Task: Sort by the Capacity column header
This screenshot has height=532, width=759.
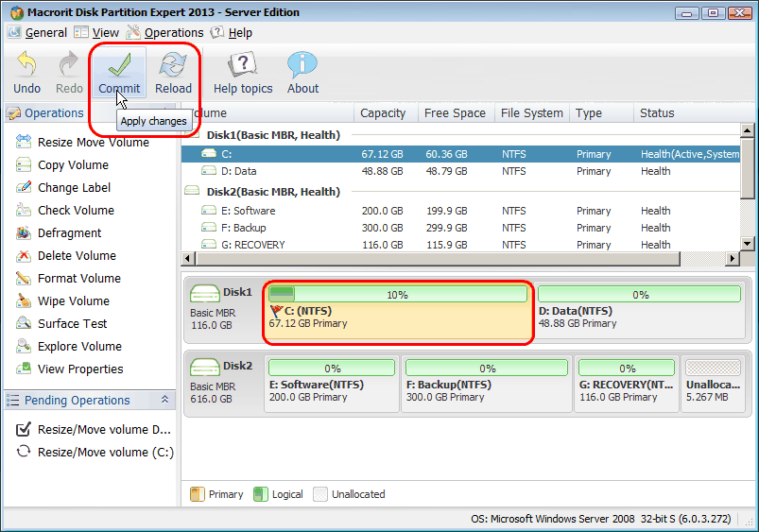Action: click(386, 113)
